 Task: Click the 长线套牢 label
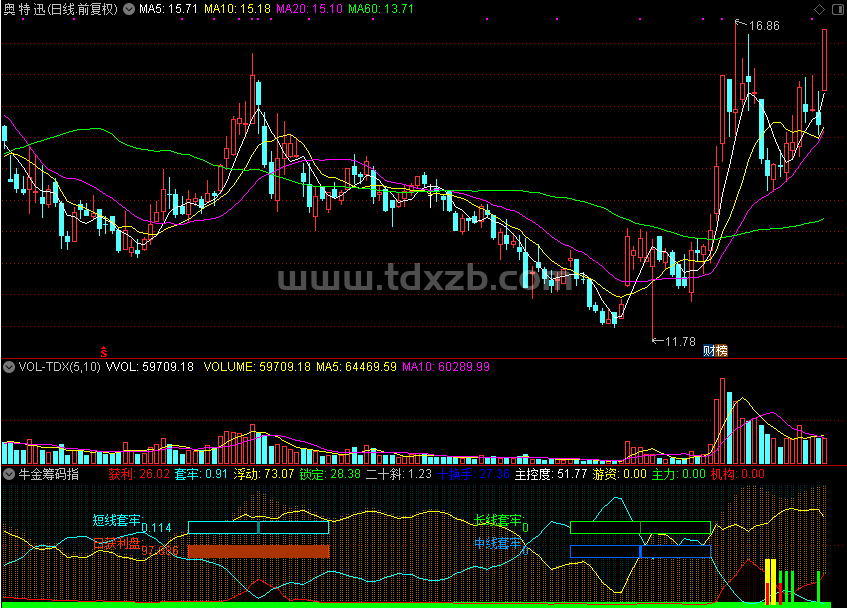click(498, 521)
